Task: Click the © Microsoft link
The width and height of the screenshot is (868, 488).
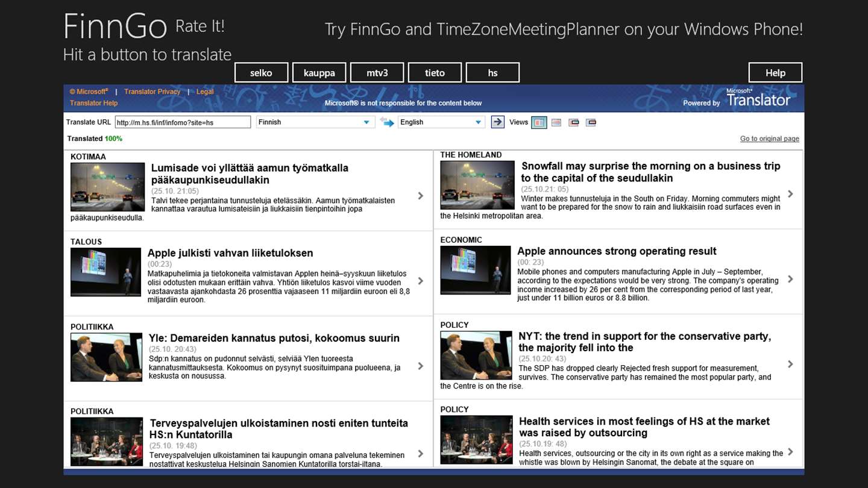Action: coord(89,92)
